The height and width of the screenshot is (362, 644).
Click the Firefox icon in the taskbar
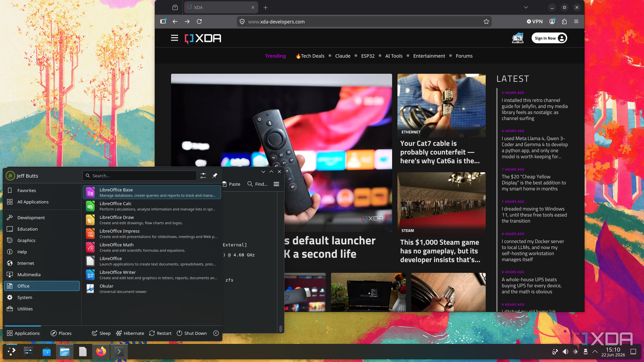101,351
